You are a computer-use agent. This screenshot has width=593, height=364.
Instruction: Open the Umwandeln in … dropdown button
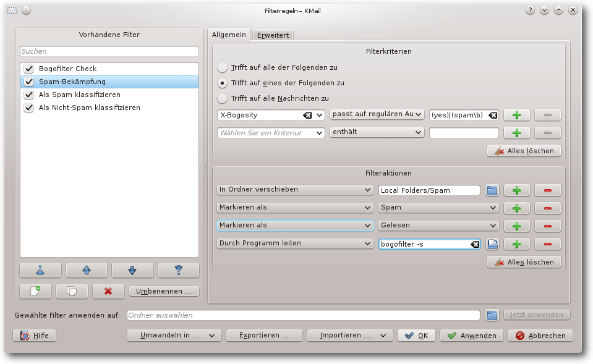[174, 336]
